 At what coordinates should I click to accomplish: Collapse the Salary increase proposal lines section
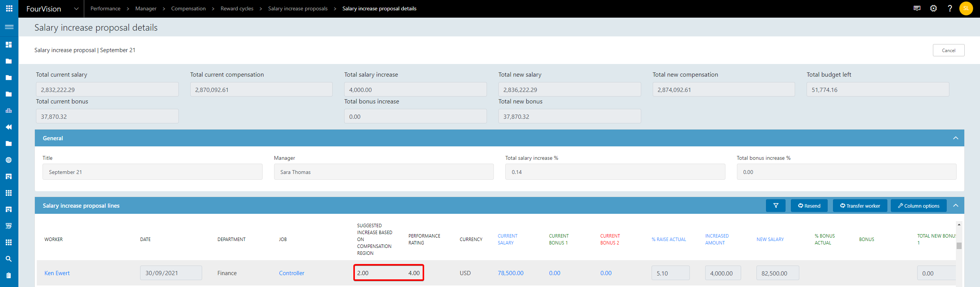point(955,205)
